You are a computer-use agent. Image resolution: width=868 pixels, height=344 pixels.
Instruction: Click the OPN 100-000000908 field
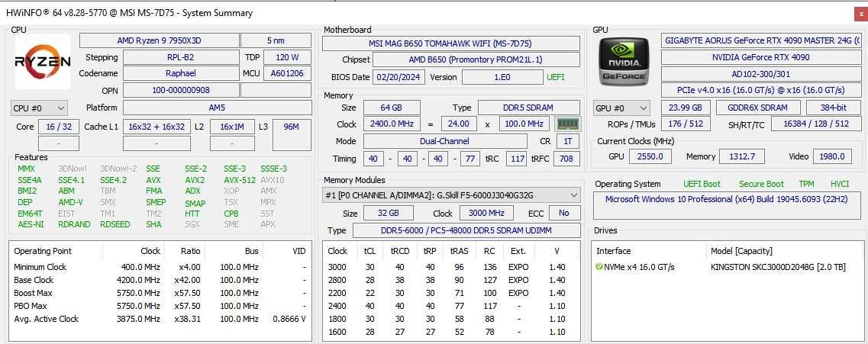[180, 89]
